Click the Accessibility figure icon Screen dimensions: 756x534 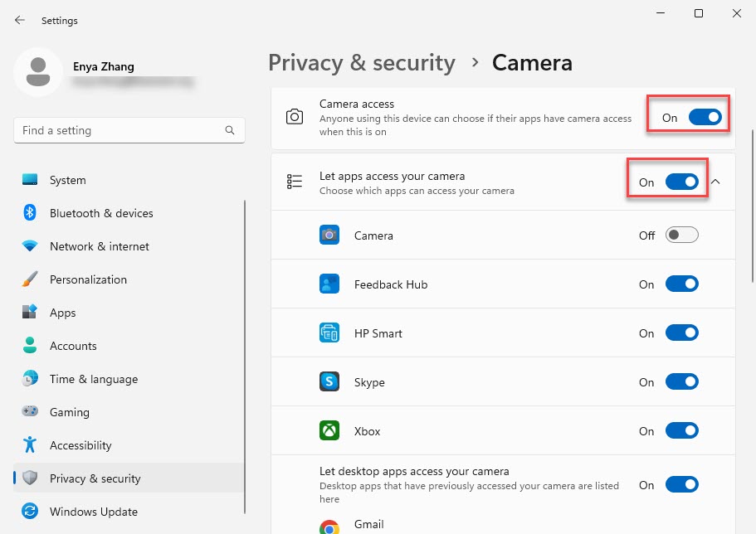click(x=30, y=445)
